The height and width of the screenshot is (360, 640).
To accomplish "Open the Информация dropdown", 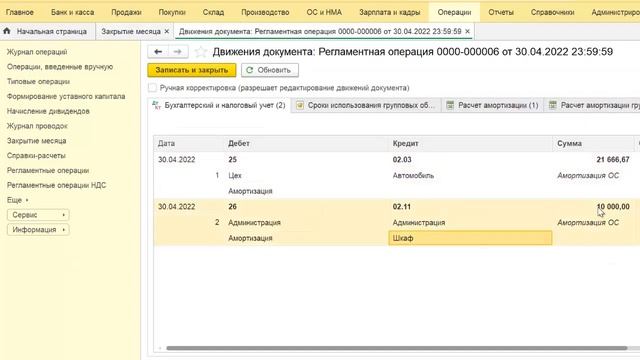I will point(38,230).
